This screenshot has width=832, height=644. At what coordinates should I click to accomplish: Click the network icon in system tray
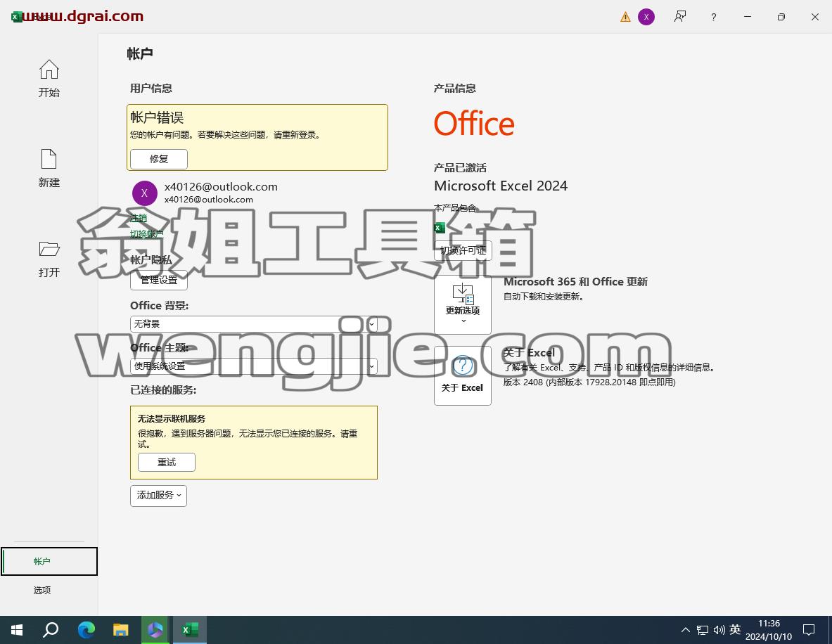coord(703,630)
